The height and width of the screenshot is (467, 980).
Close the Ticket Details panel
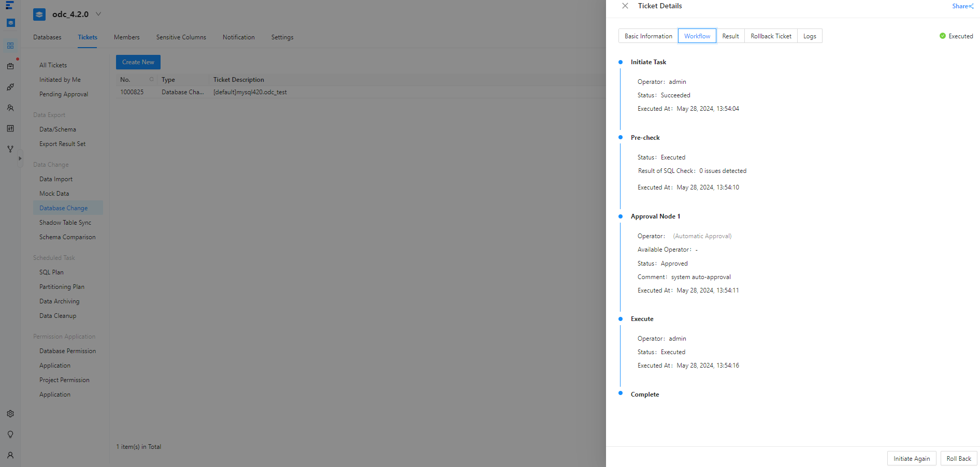(x=625, y=6)
